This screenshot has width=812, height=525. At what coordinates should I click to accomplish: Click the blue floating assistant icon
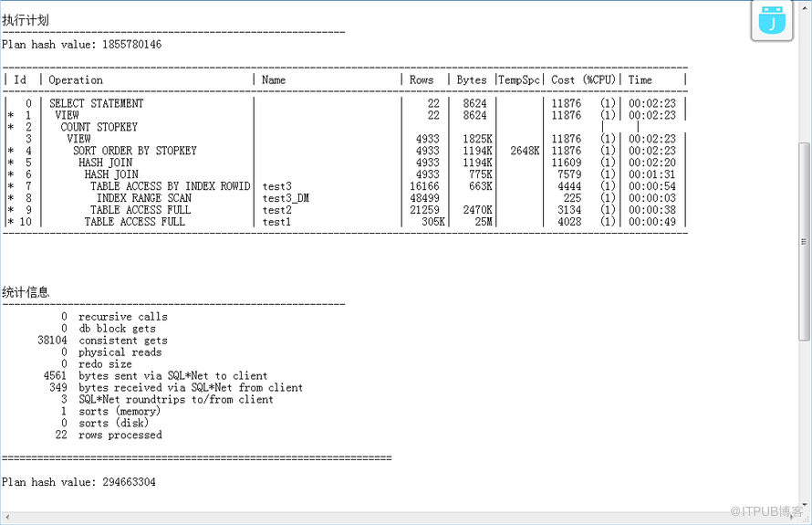[x=772, y=20]
